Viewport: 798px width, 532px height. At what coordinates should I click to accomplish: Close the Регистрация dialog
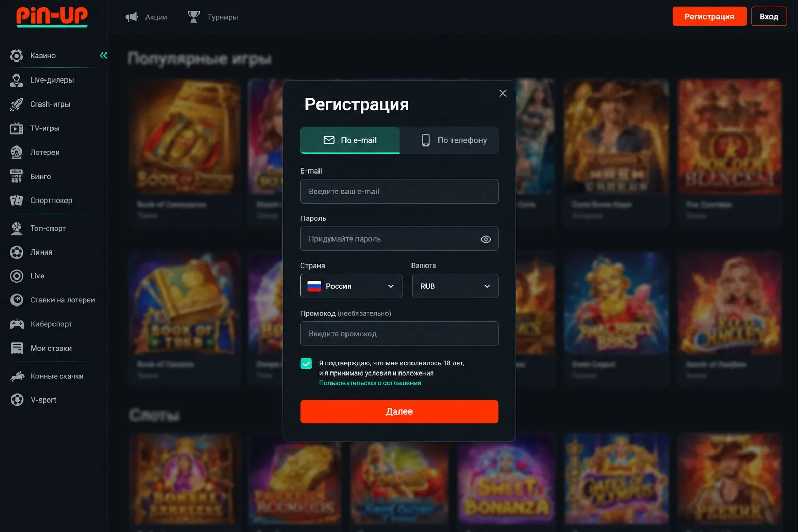coord(503,94)
